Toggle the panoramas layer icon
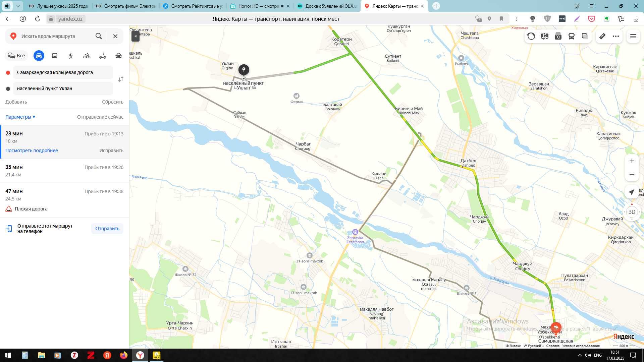Screen dimensions: 644x362 point(545,36)
